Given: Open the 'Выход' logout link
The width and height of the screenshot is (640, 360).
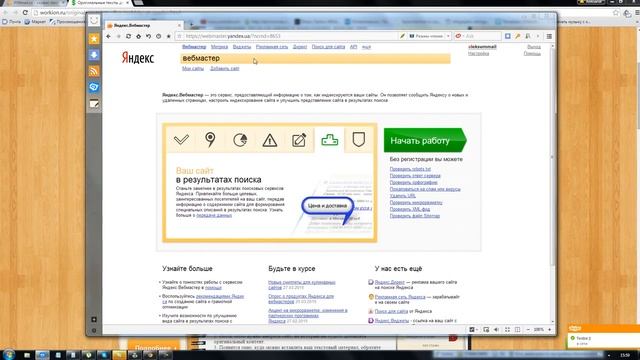Looking at the screenshot, I should [x=534, y=47].
